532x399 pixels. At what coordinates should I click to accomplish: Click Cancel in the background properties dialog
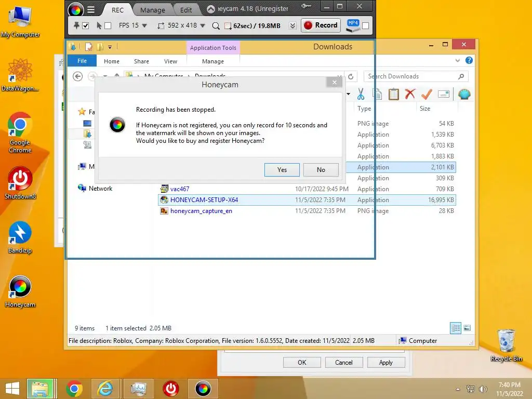[344, 362]
